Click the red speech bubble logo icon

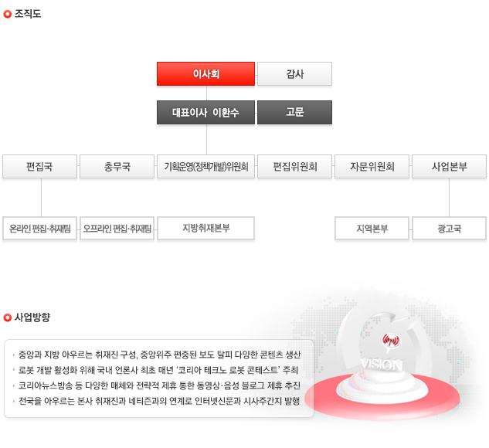391,341
